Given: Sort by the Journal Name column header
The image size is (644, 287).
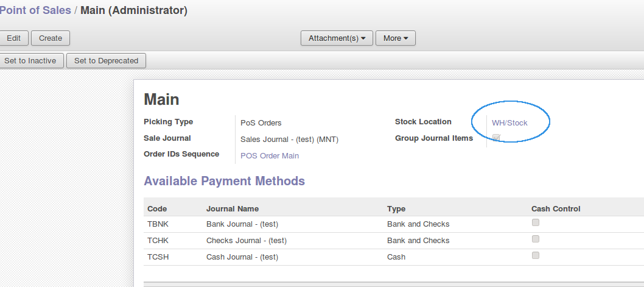Looking at the screenshot, I should pyautogui.click(x=233, y=209).
